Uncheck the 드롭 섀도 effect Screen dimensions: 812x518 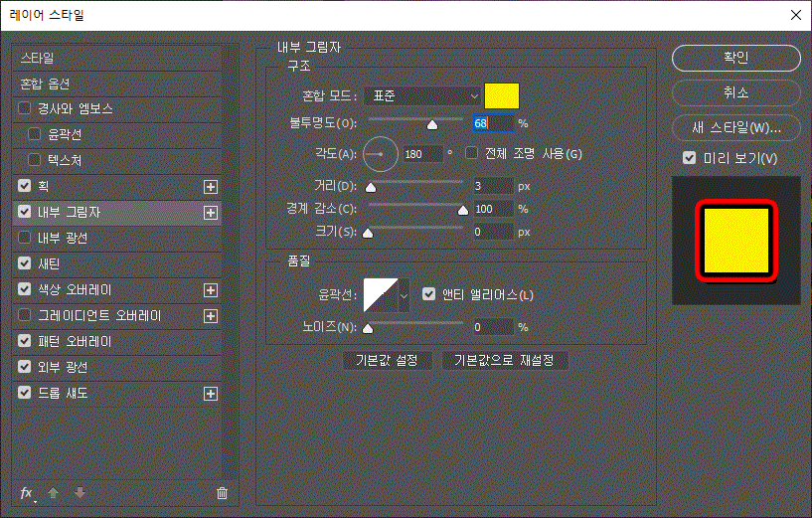tap(24, 393)
